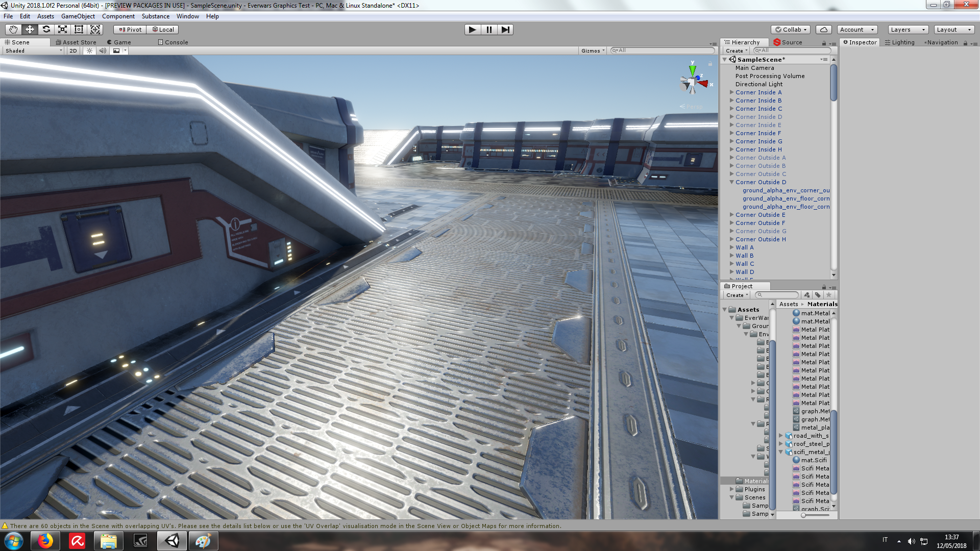Open the cloud Services icon button
Image resolution: width=980 pixels, height=551 pixels.
(823, 30)
